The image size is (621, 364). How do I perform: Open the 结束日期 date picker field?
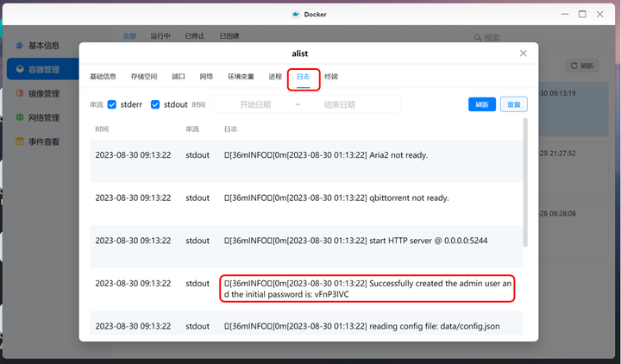click(340, 104)
